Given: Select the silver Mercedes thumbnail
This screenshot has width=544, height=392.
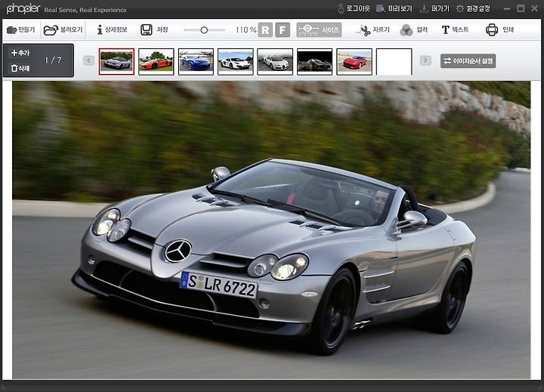Looking at the screenshot, I should [x=116, y=62].
